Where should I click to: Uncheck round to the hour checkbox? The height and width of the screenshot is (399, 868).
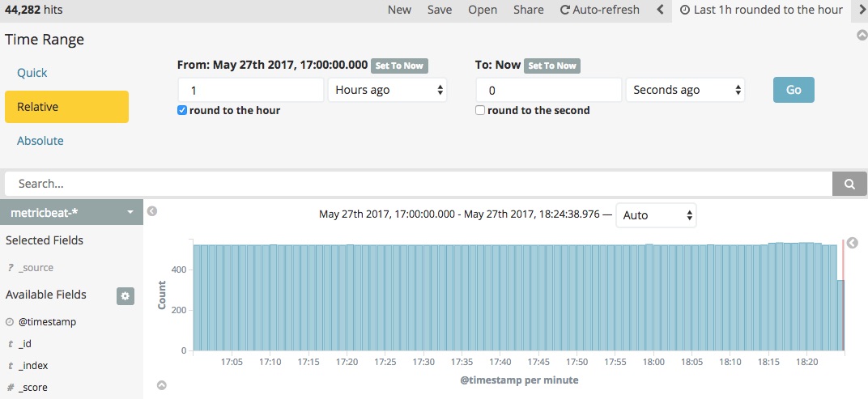[181, 110]
